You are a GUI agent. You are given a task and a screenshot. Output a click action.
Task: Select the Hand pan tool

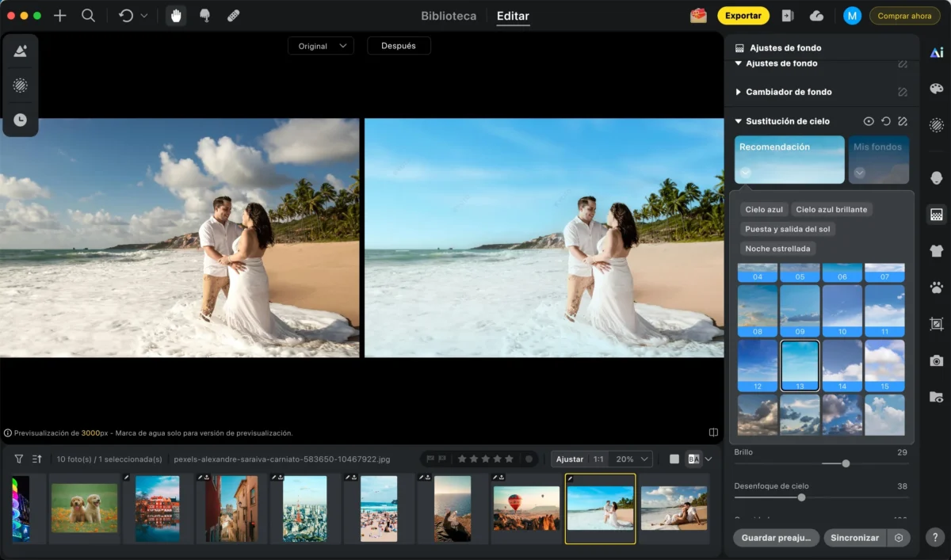pyautogui.click(x=176, y=16)
